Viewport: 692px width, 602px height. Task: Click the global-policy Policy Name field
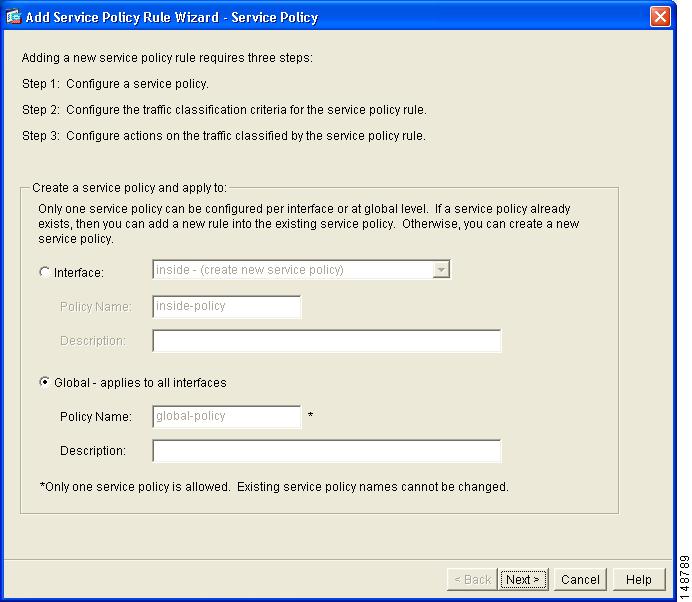(227, 416)
